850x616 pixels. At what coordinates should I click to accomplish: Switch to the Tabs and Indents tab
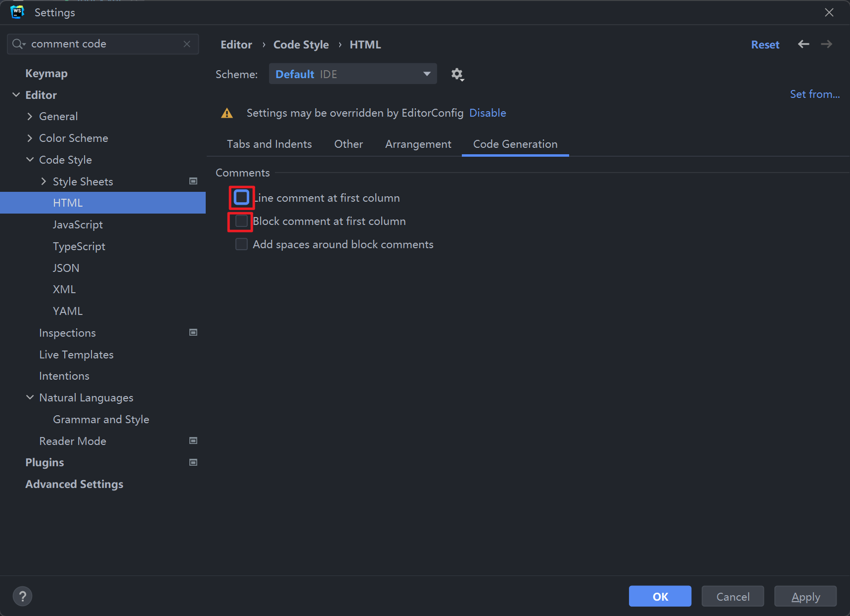click(269, 144)
